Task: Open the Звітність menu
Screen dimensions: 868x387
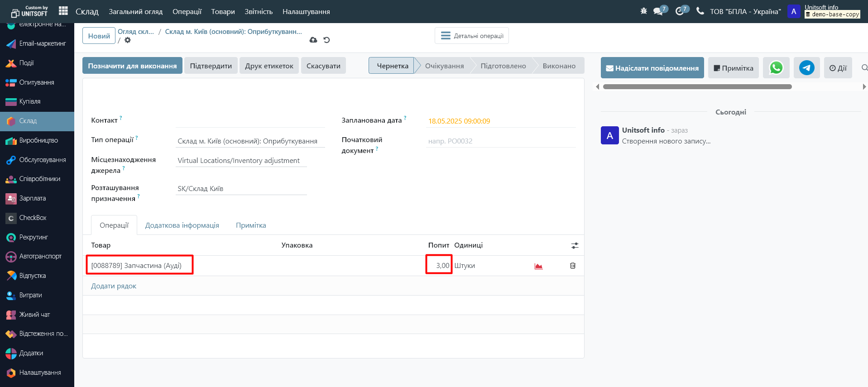Action: (x=259, y=11)
